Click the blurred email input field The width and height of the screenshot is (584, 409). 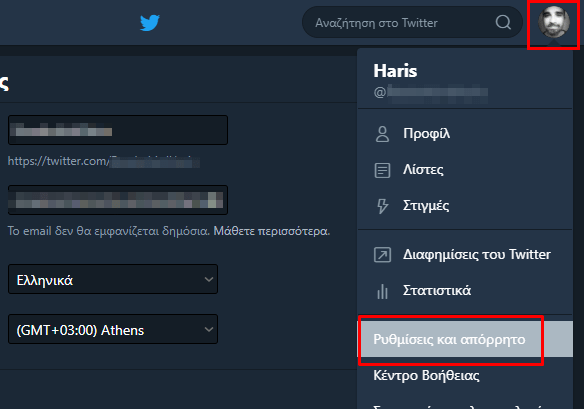click(118, 200)
